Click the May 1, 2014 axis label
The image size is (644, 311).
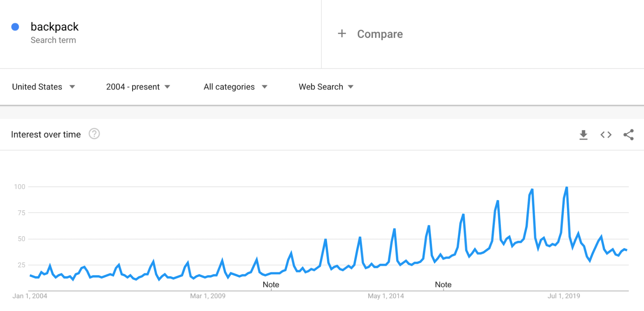386,296
